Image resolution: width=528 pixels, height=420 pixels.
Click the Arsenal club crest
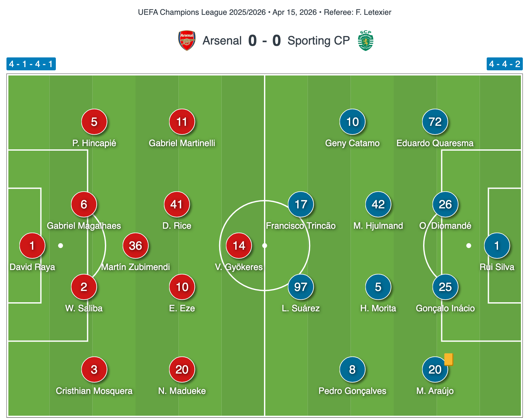click(x=187, y=41)
